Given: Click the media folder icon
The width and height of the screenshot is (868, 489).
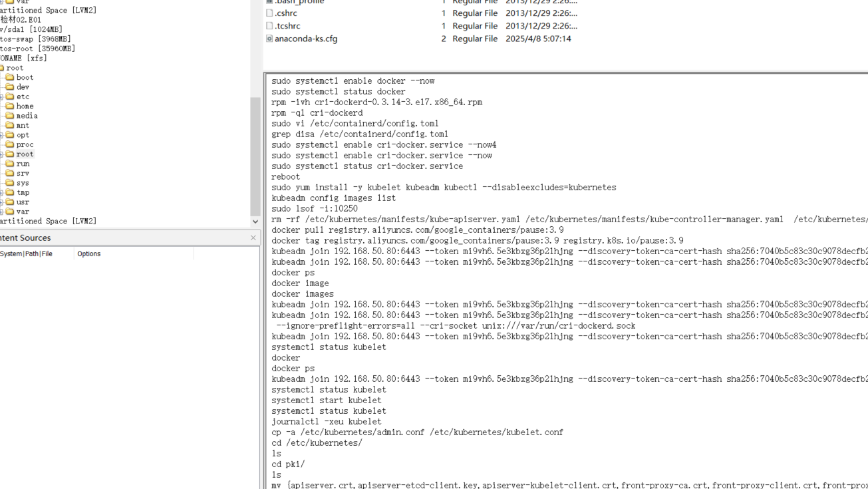Looking at the screenshot, I should pyautogui.click(x=10, y=116).
